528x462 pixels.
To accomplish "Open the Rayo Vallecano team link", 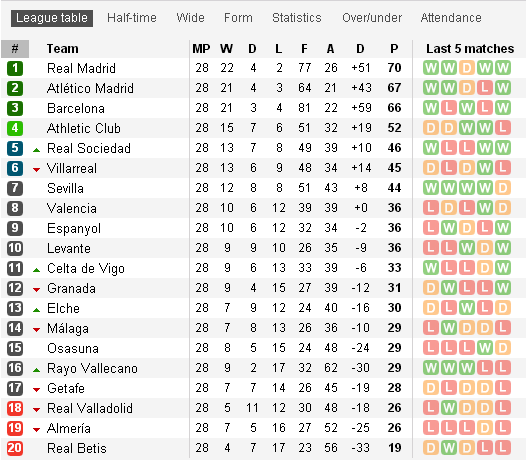I will click(92, 368).
